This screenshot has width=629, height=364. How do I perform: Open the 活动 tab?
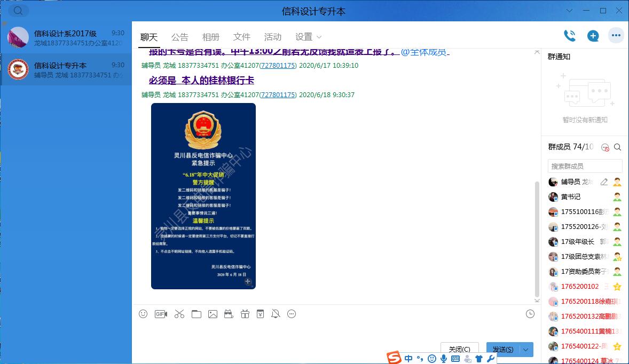coord(273,37)
